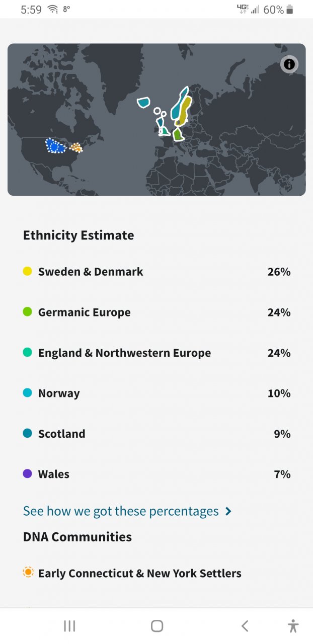Select the Iceland outlined region on map
The height and width of the screenshot is (644, 313).
[143, 102]
